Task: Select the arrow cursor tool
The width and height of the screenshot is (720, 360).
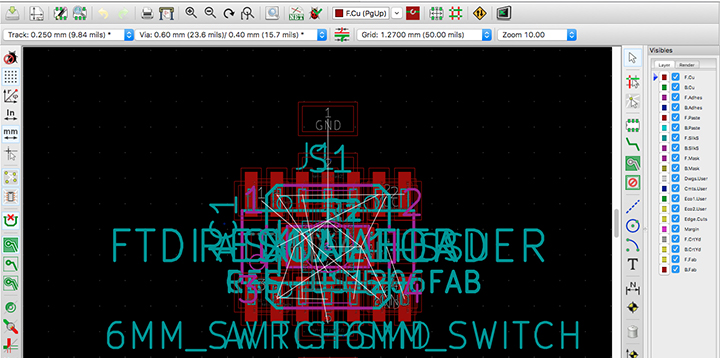Action: click(x=633, y=57)
